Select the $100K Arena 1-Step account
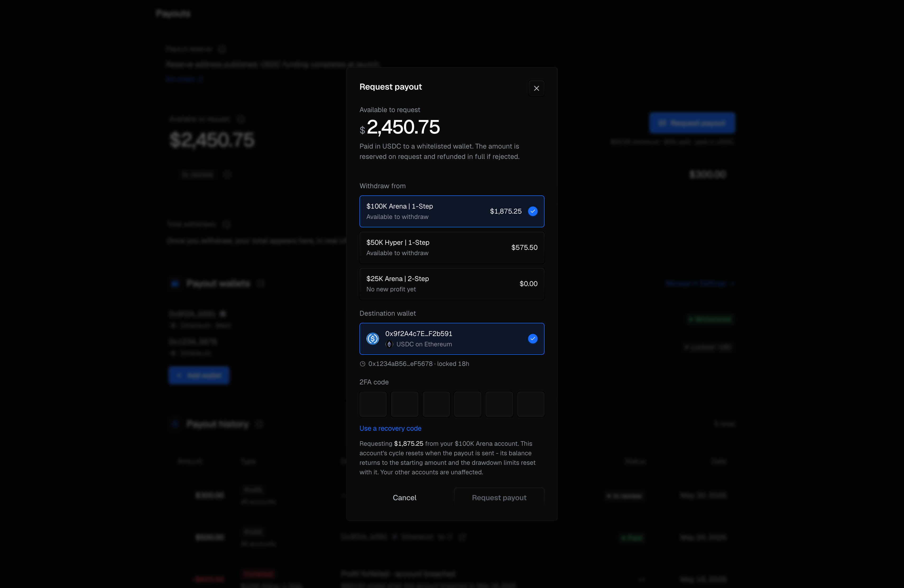The height and width of the screenshot is (588, 904). pos(452,211)
